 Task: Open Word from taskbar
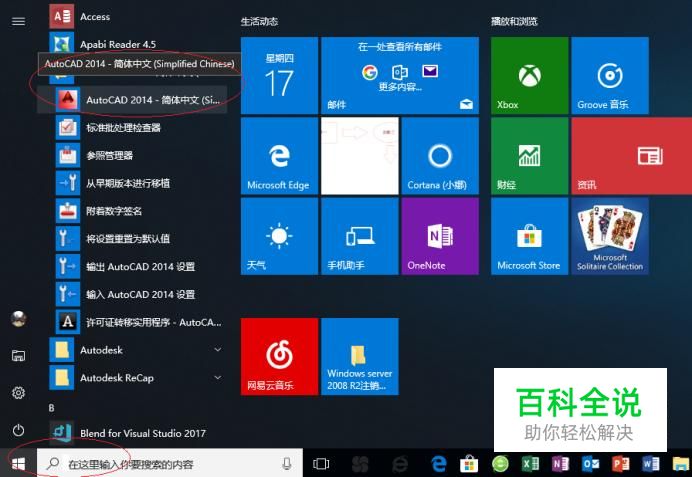tap(651, 464)
